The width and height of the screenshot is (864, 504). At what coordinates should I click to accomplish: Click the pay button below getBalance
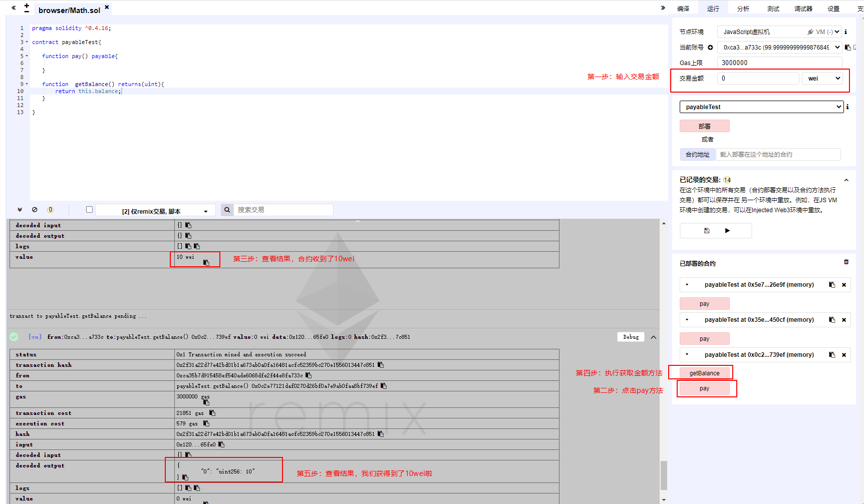705,388
